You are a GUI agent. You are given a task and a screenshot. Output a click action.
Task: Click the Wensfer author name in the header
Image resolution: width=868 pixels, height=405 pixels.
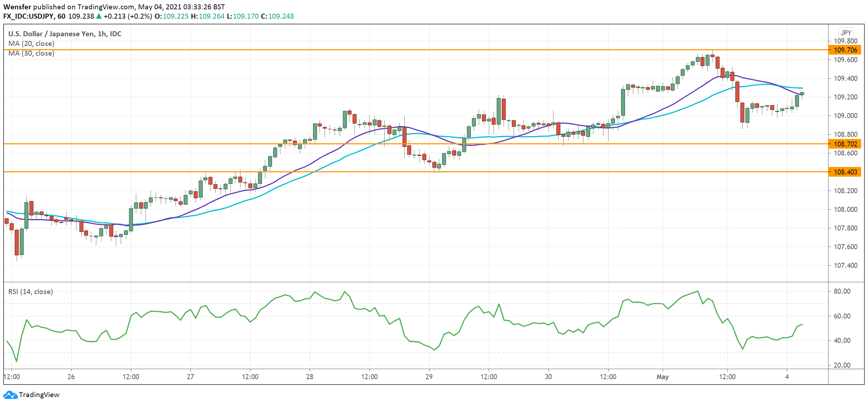17,7
